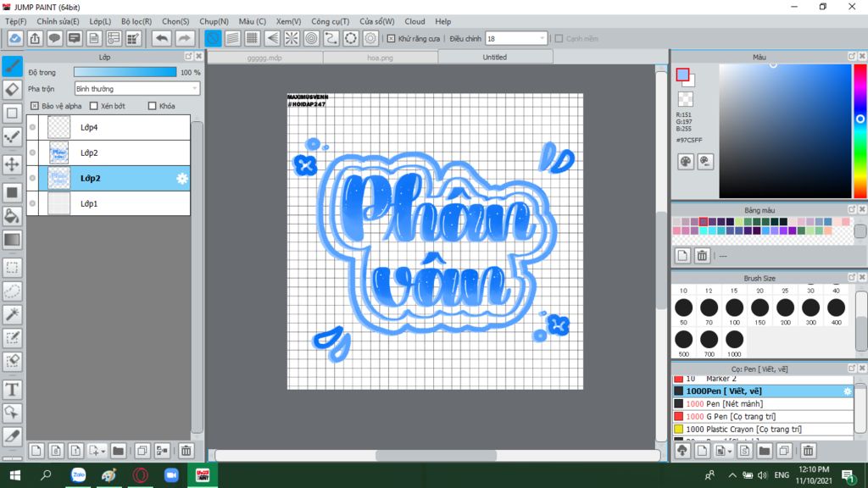
Task: Click the vertical hue slider
Action: (860, 131)
